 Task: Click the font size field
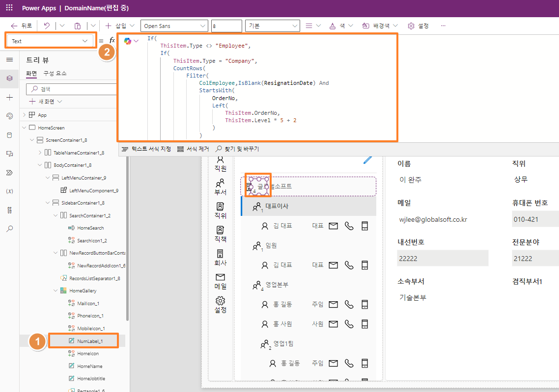226,26
